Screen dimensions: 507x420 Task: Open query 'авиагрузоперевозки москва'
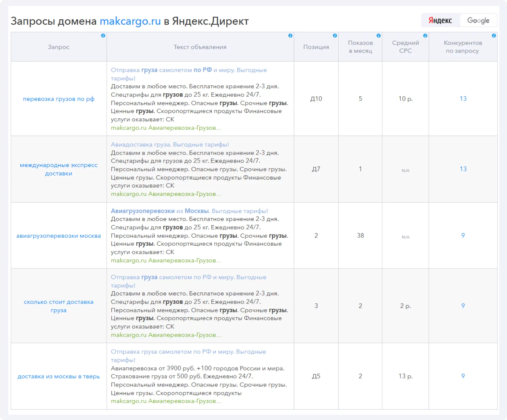pos(59,236)
